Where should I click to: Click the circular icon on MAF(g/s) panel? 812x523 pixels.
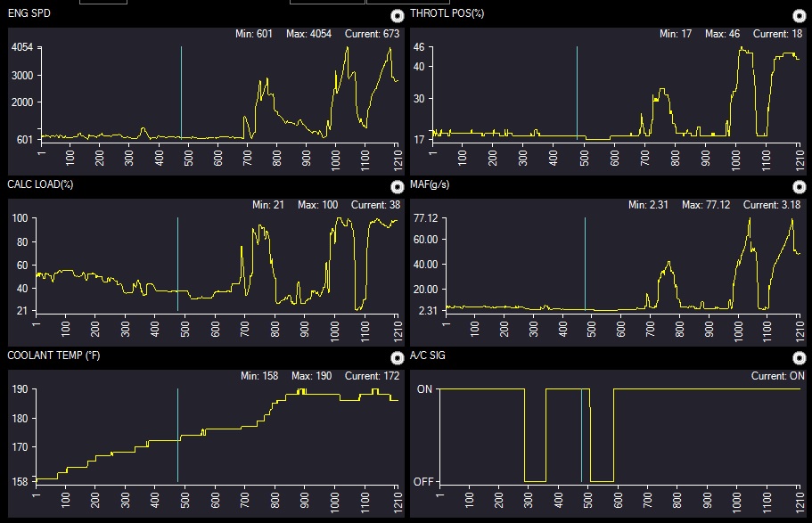800,186
